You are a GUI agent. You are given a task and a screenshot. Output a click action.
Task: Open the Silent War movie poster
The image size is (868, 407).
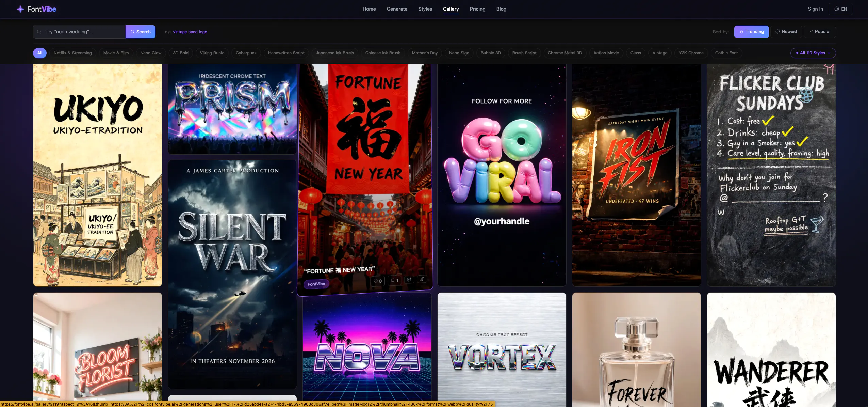(232, 275)
